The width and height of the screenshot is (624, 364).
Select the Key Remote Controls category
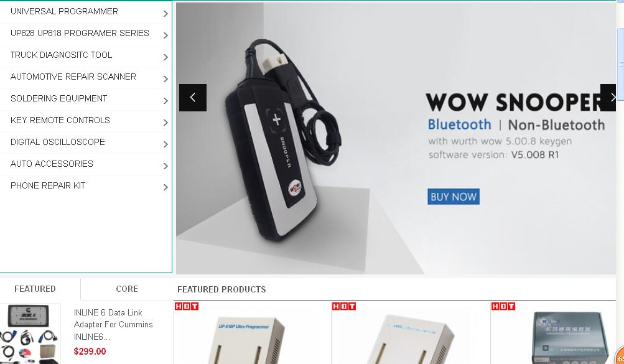[60, 120]
